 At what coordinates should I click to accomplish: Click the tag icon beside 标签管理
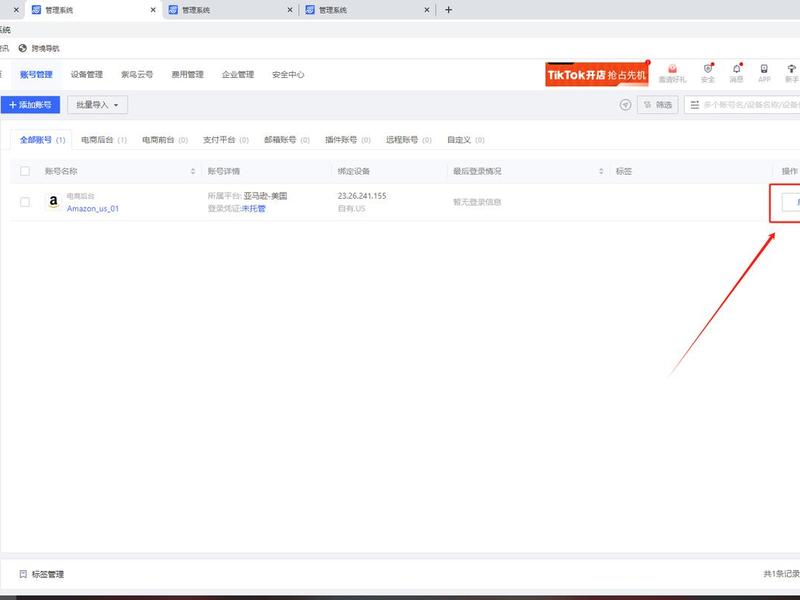pyautogui.click(x=23, y=574)
